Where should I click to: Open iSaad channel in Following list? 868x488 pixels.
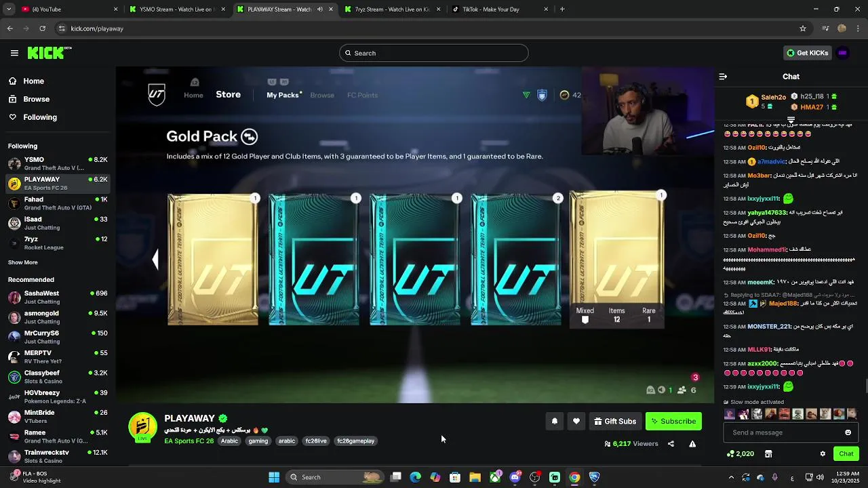58,223
